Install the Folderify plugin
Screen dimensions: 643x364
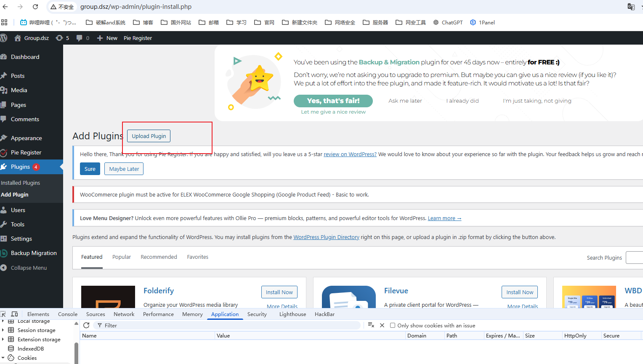279,292
